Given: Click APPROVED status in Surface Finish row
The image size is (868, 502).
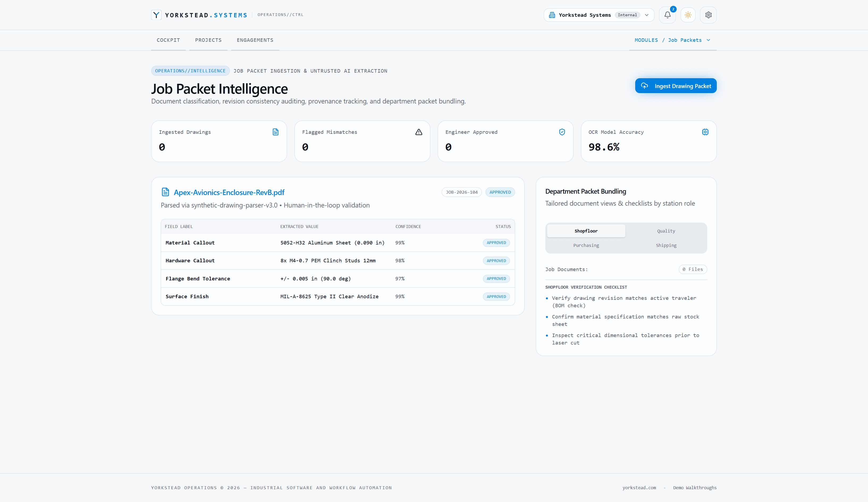Looking at the screenshot, I should (x=496, y=297).
